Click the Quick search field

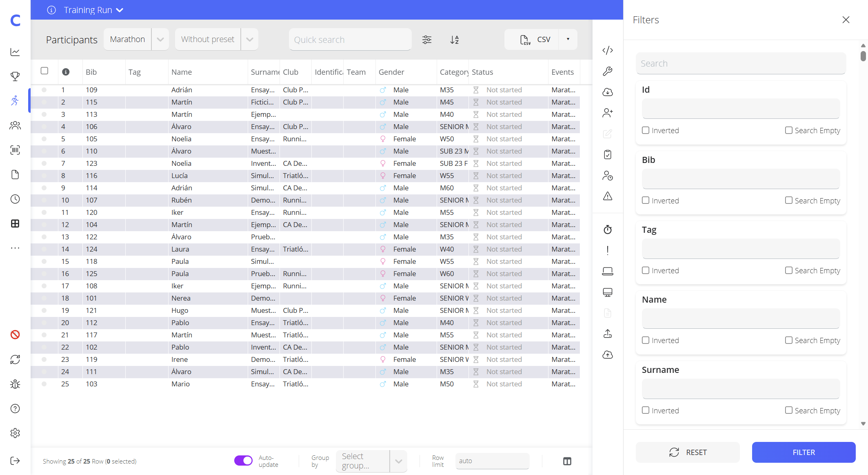(x=350, y=40)
